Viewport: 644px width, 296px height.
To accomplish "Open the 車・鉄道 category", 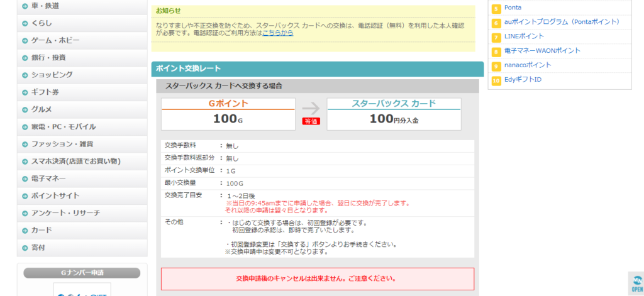I will pos(82,6).
